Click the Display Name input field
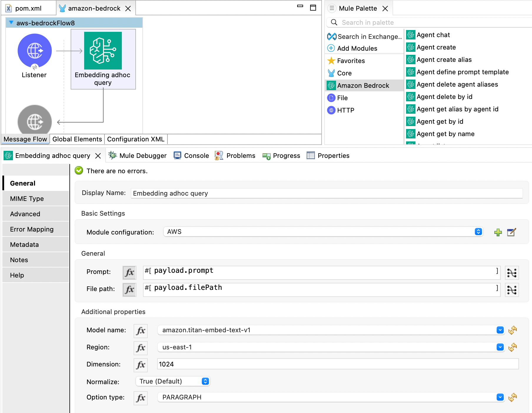The image size is (532, 413). [327, 193]
